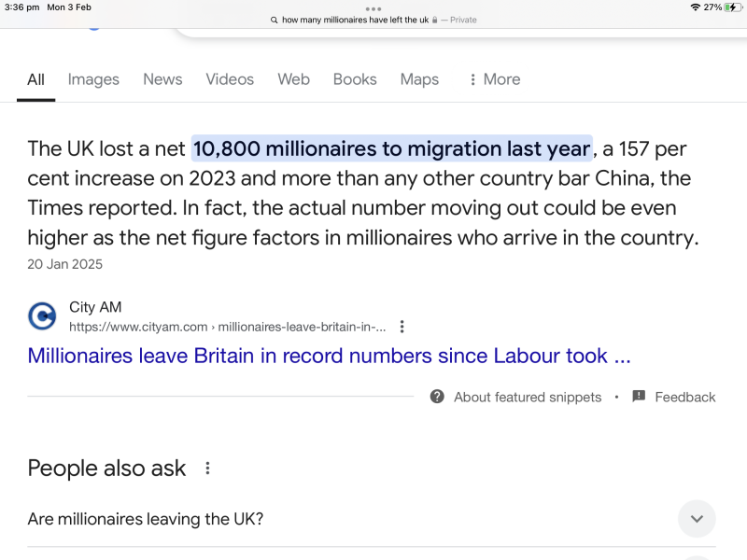Switch to the Maps tab
Screen dimensions: 747x560
(x=419, y=79)
